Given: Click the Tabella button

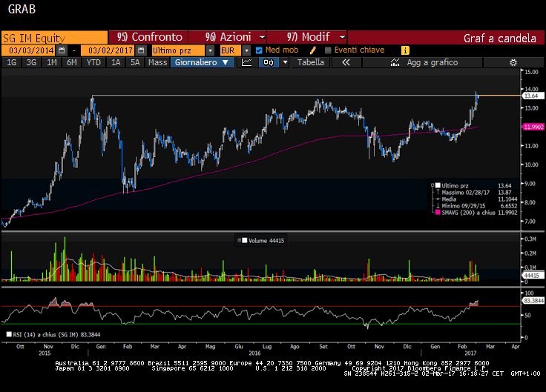Looking at the screenshot, I should point(310,63).
